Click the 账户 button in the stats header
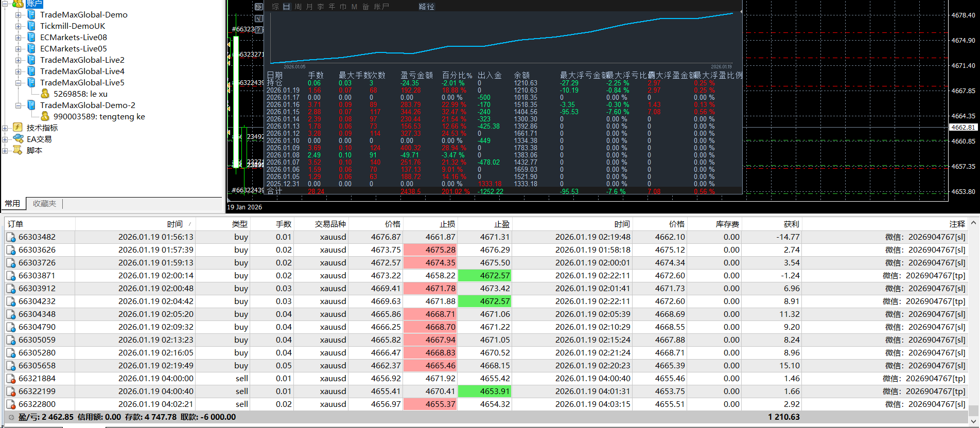This screenshot has height=428, width=980. point(381,7)
